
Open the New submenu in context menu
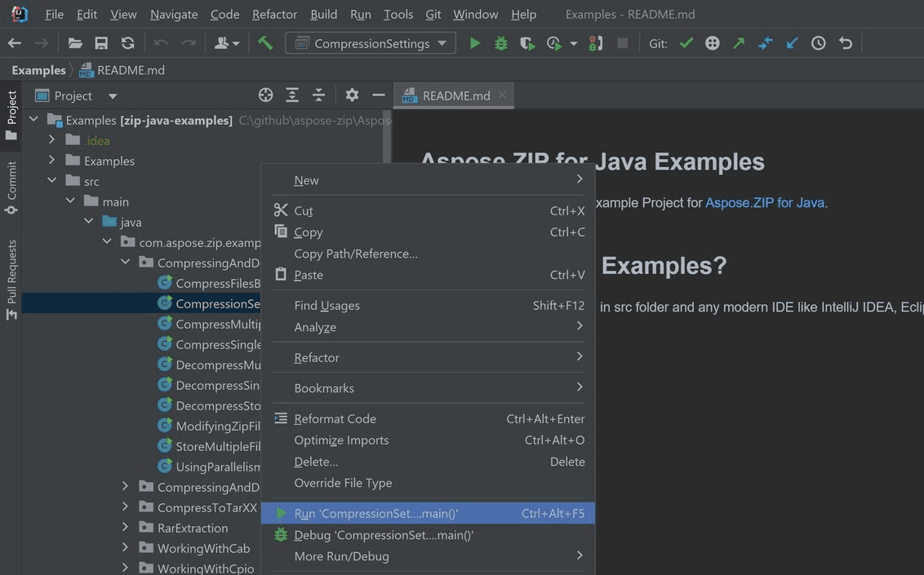(x=428, y=180)
